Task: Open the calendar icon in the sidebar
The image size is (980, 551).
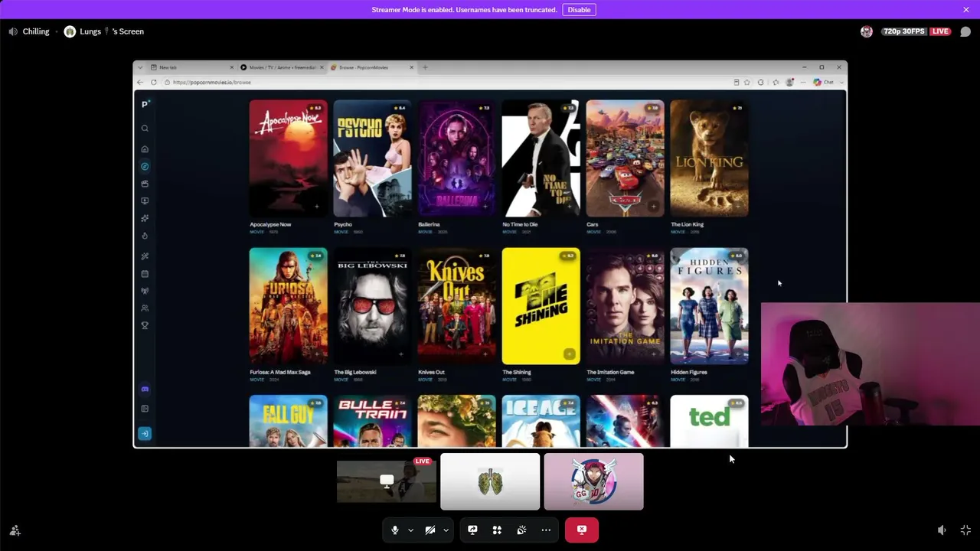Action: point(145,273)
